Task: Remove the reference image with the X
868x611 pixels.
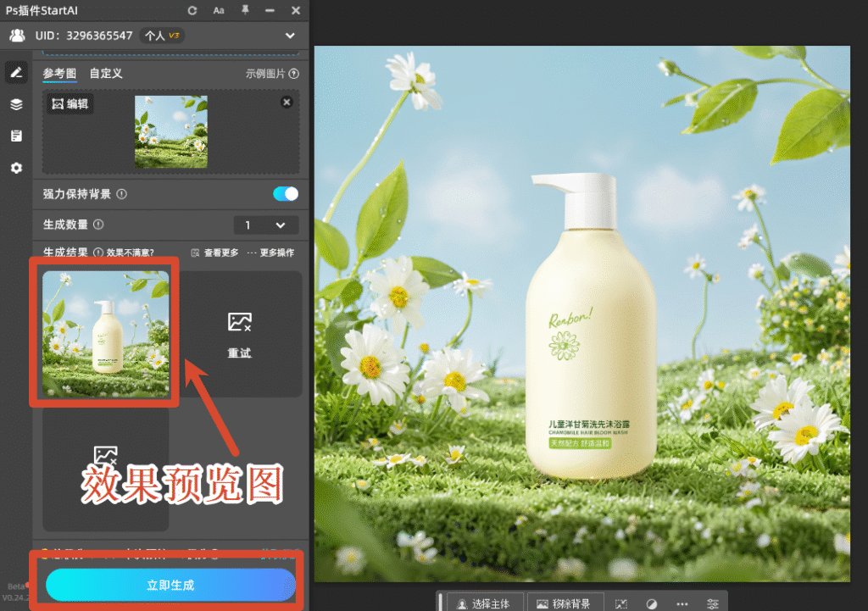Action: tap(287, 102)
